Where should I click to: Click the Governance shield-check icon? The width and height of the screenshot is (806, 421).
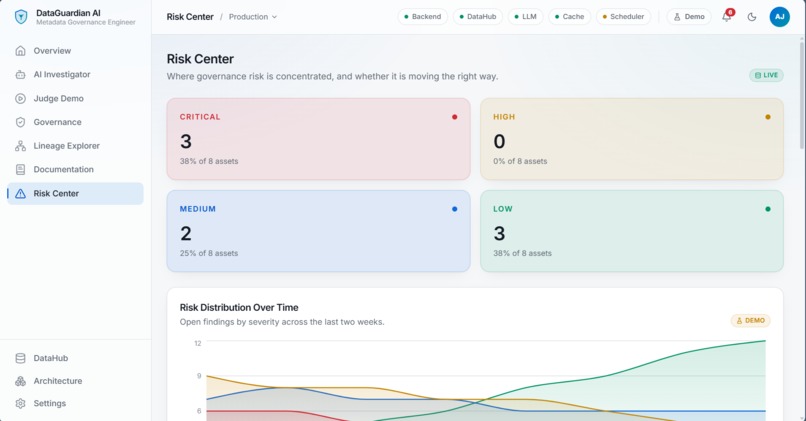pos(21,122)
